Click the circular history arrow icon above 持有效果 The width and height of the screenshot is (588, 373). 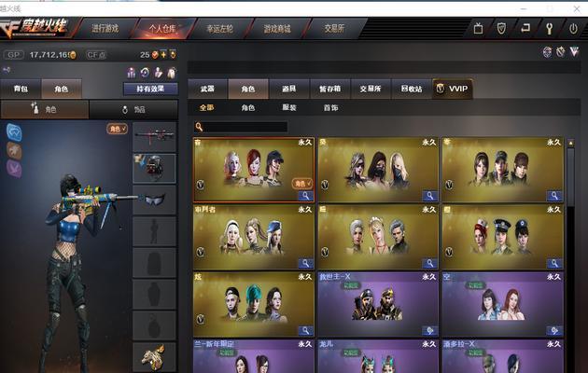point(145,73)
